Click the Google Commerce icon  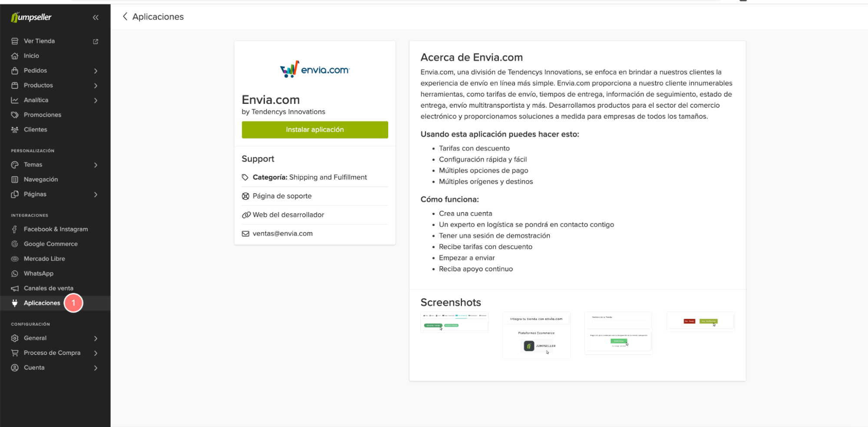tap(15, 244)
